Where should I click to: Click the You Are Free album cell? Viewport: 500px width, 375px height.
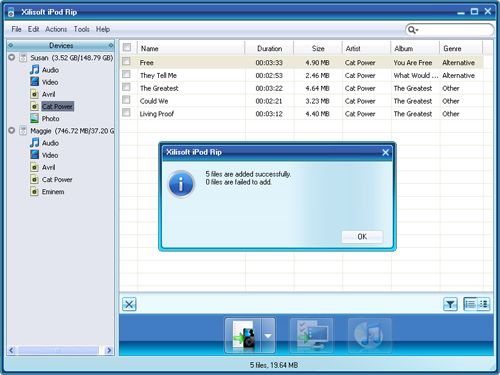[413, 63]
